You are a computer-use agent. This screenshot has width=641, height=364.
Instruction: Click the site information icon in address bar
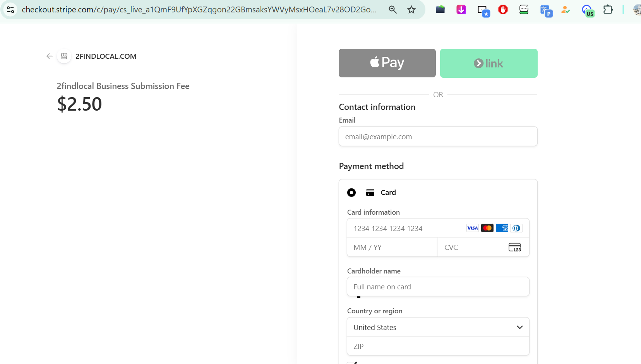(10, 9)
